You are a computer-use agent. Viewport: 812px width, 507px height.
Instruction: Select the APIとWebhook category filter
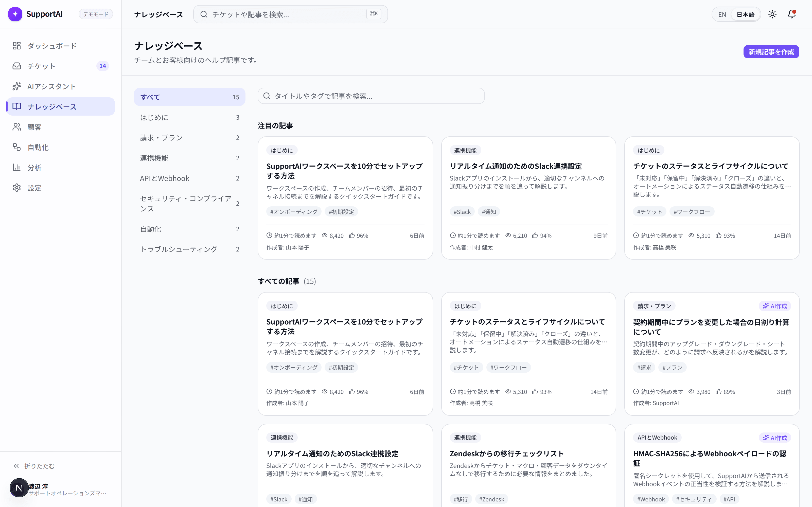click(189, 178)
